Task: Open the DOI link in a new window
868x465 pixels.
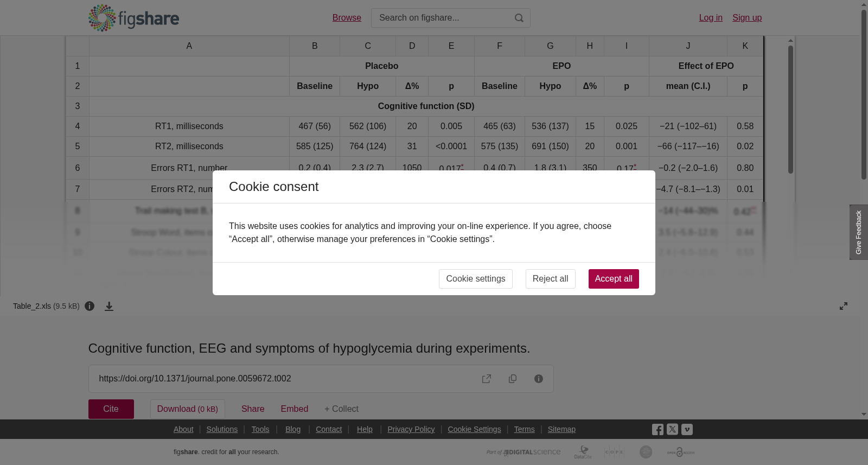Action: click(487, 379)
